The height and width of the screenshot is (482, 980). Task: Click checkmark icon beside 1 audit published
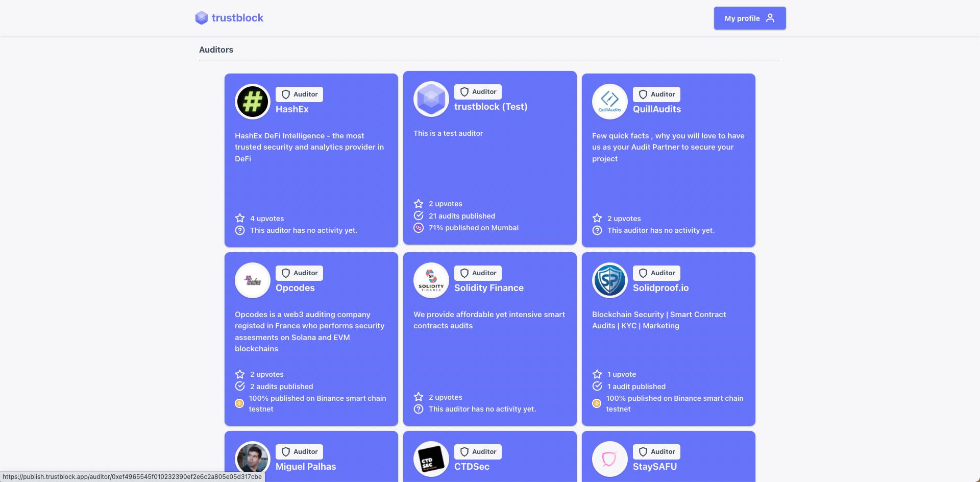(x=597, y=386)
